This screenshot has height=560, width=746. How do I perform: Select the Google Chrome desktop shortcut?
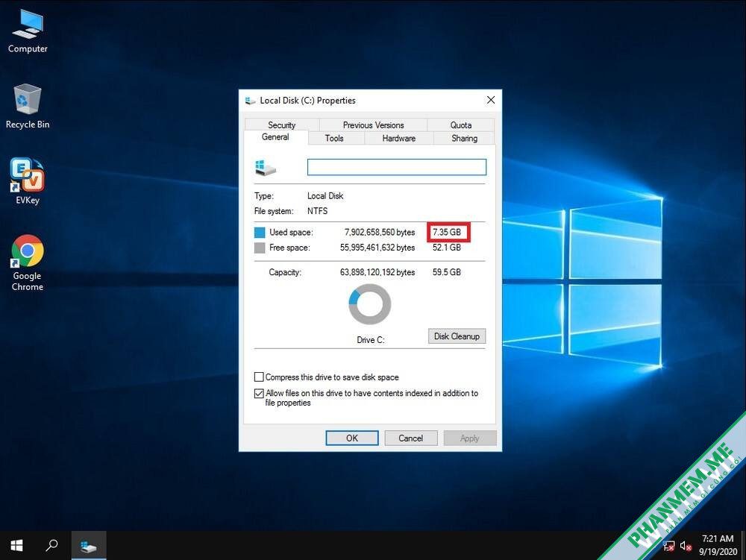(28, 263)
